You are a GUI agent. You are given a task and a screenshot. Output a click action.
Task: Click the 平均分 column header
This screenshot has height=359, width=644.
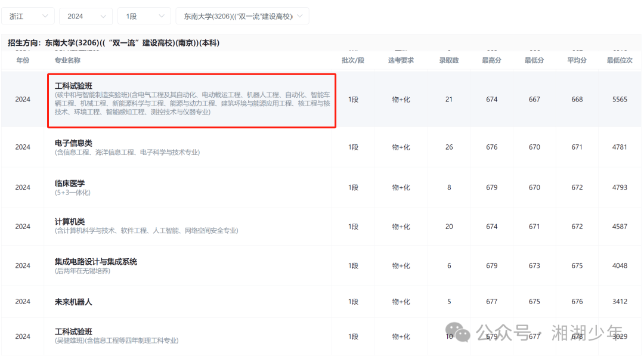(x=577, y=60)
